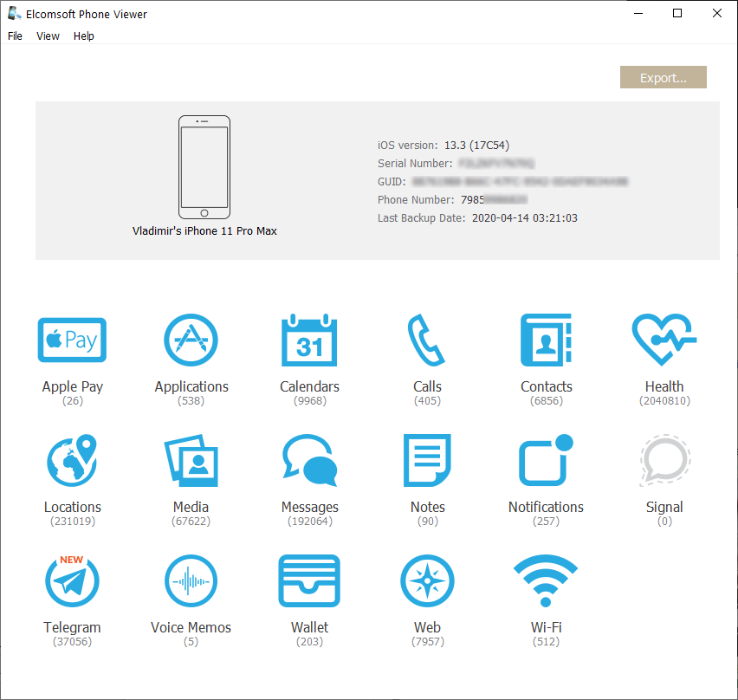Image resolution: width=738 pixels, height=700 pixels.
Task: View Messages category
Action: (x=309, y=460)
